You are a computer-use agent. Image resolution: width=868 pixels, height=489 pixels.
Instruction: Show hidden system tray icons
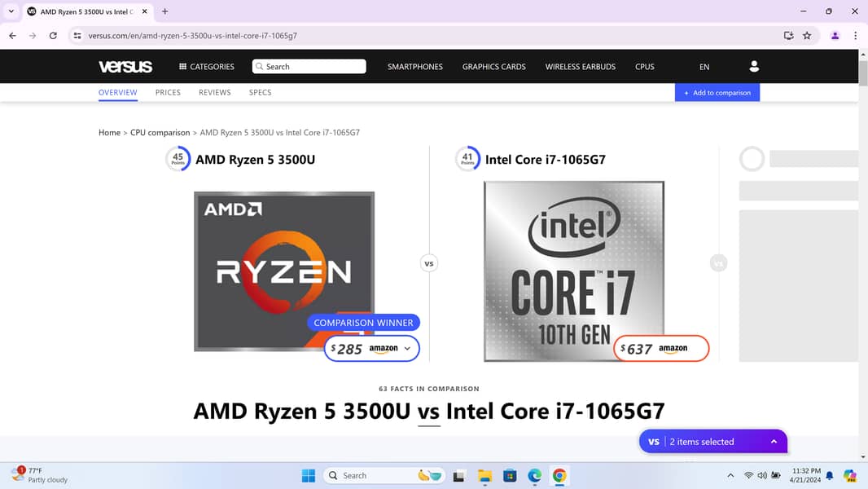pos(730,475)
